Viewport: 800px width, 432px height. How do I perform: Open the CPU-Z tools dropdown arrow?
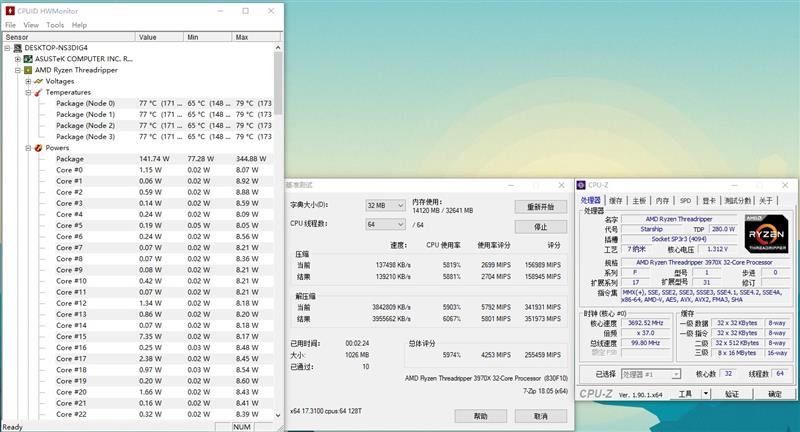pyautogui.click(x=706, y=394)
